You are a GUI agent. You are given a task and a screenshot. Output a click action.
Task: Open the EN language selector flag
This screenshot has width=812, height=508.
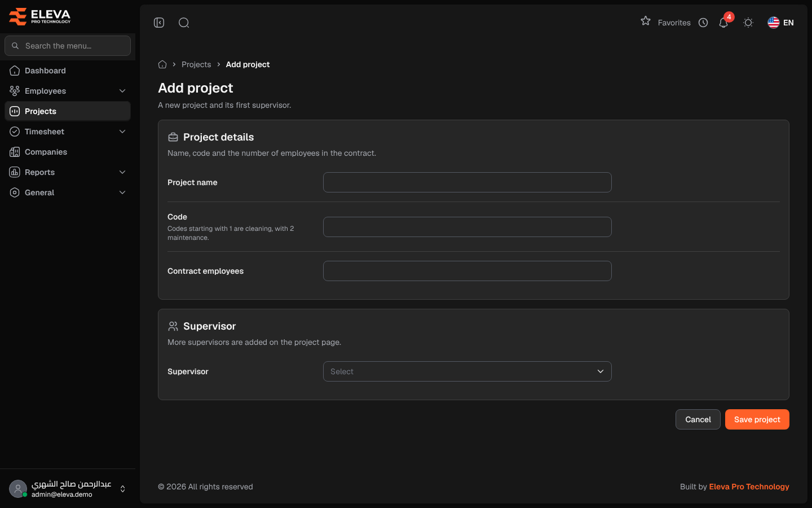coord(780,23)
